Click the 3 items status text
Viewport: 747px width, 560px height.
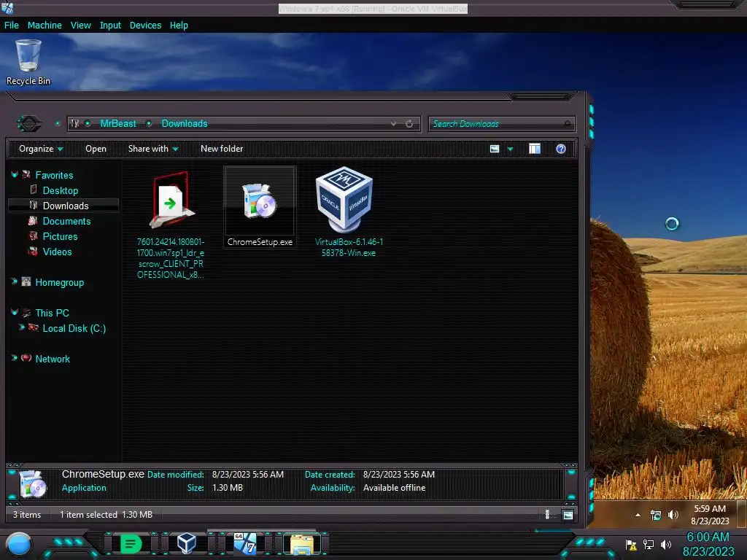pyautogui.click(x=27, y=515)
